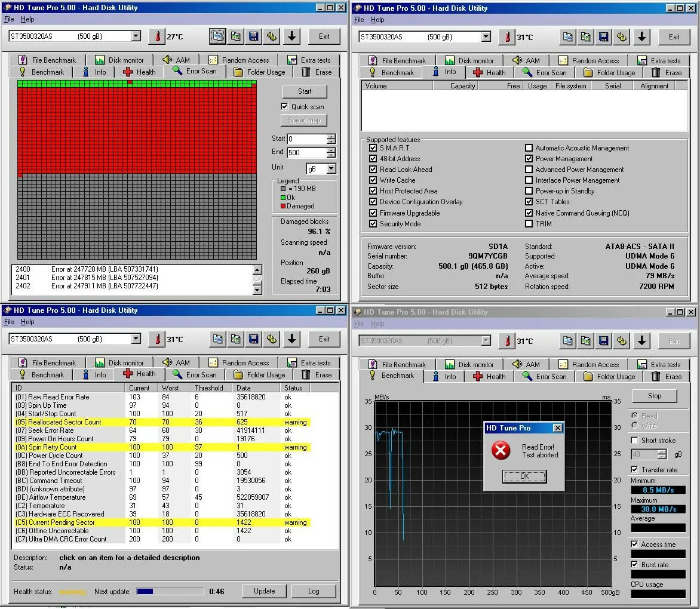
Task: Click the End value input field
Action: tap(307, 153)
